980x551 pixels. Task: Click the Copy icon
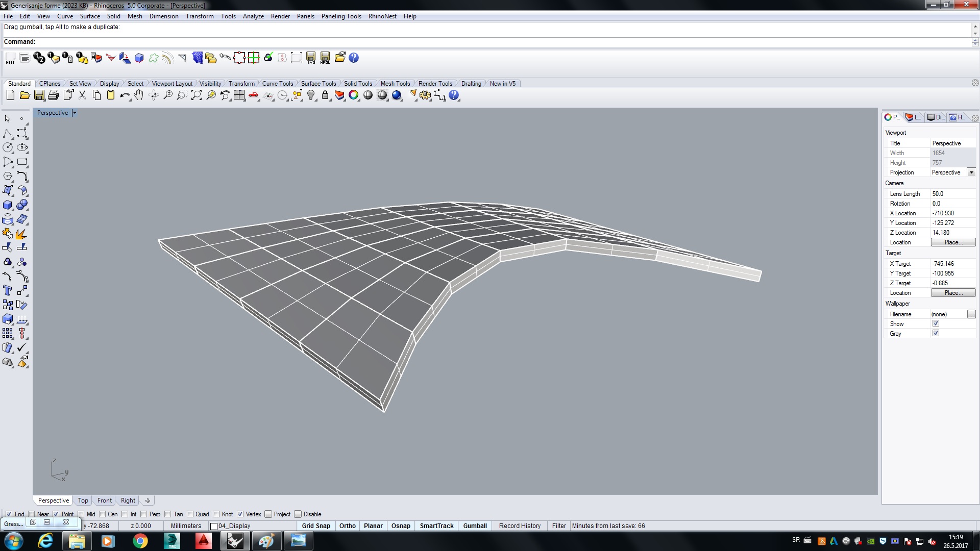tap(96, 95)
